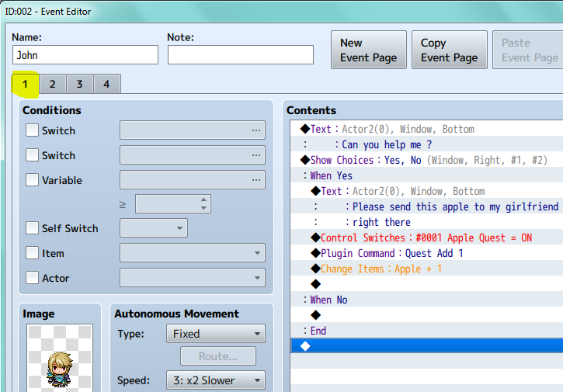Click the empty Note input field
This screenshot has width=563, height=392.
pos(240,55)
